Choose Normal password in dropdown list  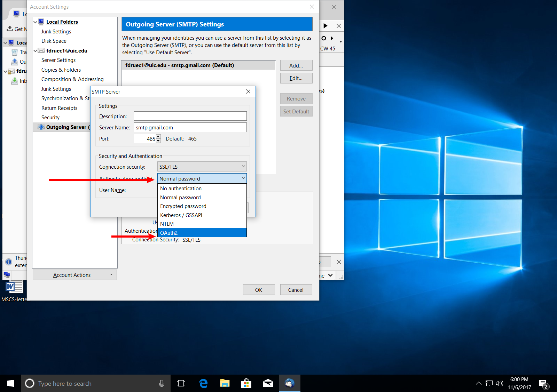click(202, 197)
